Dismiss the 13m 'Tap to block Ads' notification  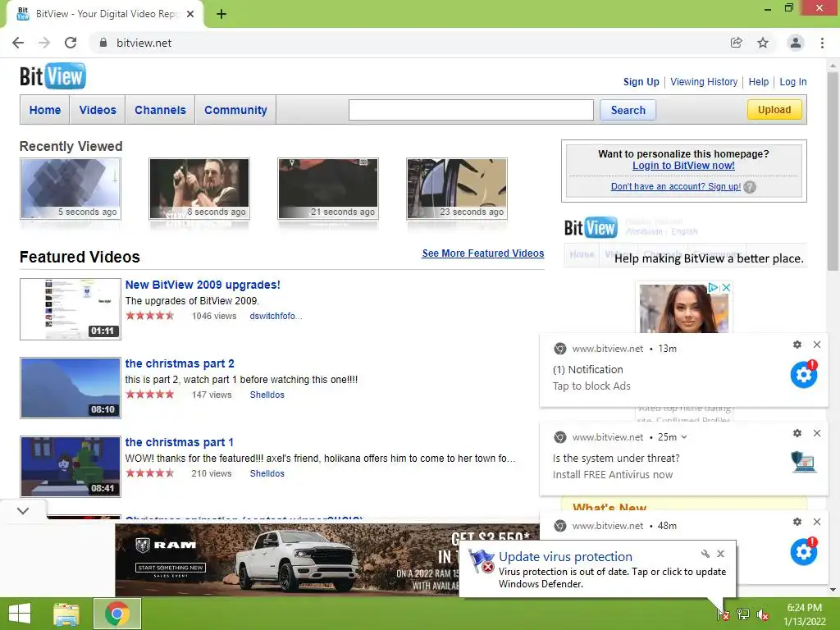point(817,345)
